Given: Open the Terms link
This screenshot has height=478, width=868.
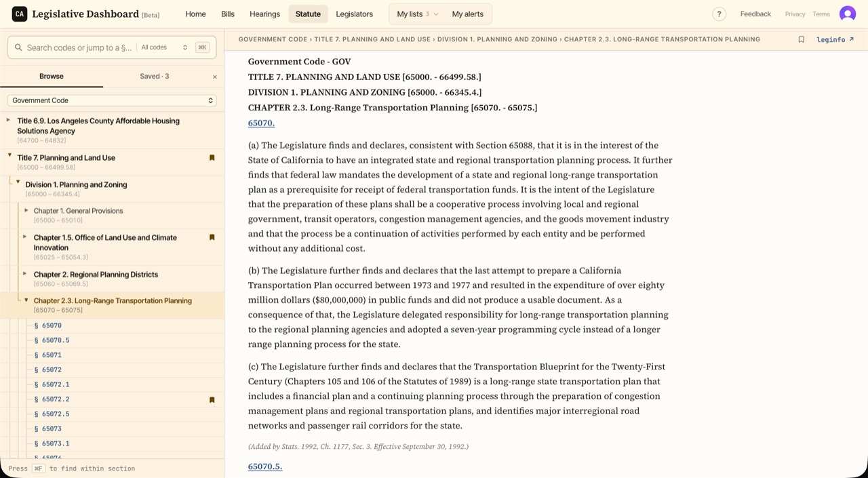Looking at the screenshot, I should pos(821,14).
